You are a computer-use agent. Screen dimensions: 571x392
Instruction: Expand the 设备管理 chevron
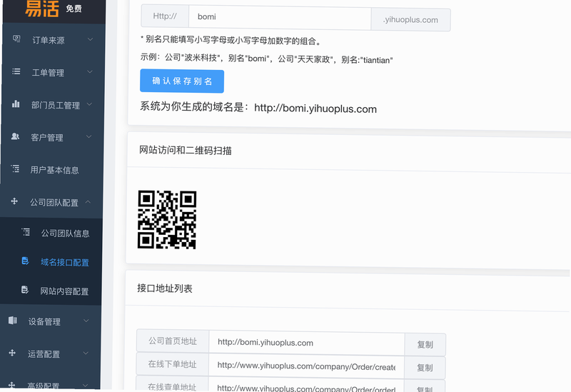pos(86,321)
